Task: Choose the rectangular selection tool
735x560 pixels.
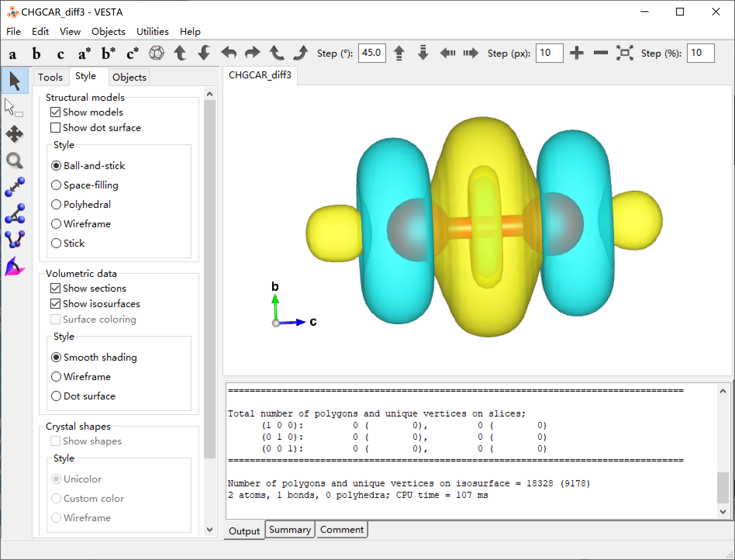Action: click(14, 107)
